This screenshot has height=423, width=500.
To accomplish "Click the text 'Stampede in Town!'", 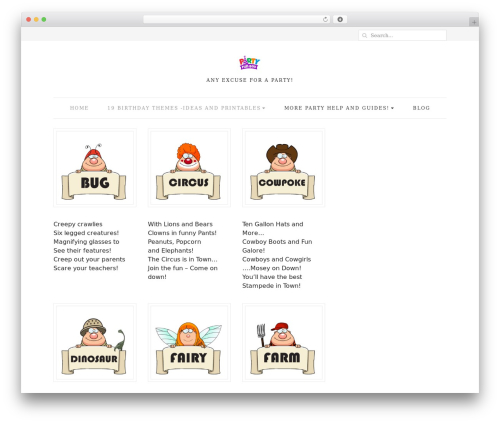I will pyautogui.click(x=271, y=286).
